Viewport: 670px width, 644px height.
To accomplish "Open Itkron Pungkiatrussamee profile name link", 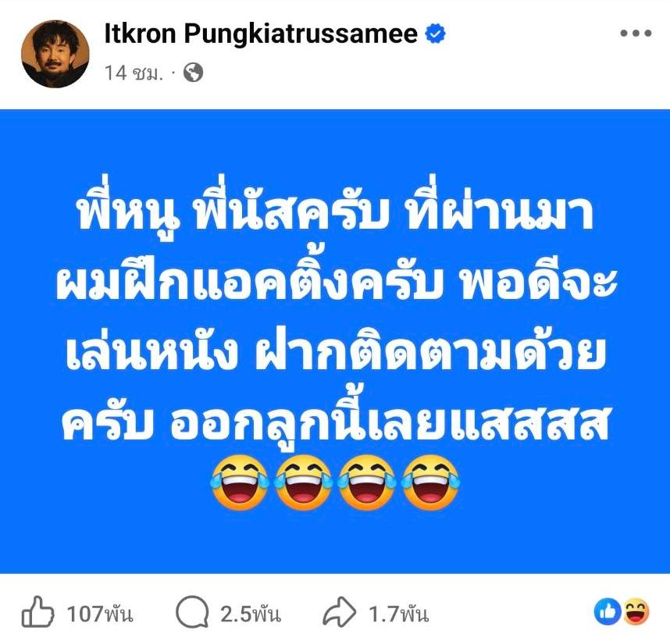I will (261, 34).
